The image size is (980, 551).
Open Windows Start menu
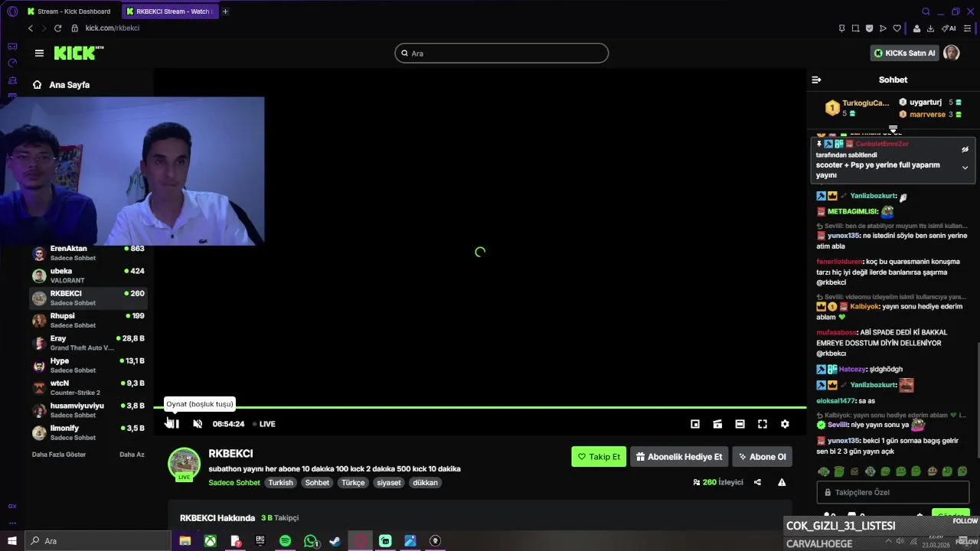12,541
